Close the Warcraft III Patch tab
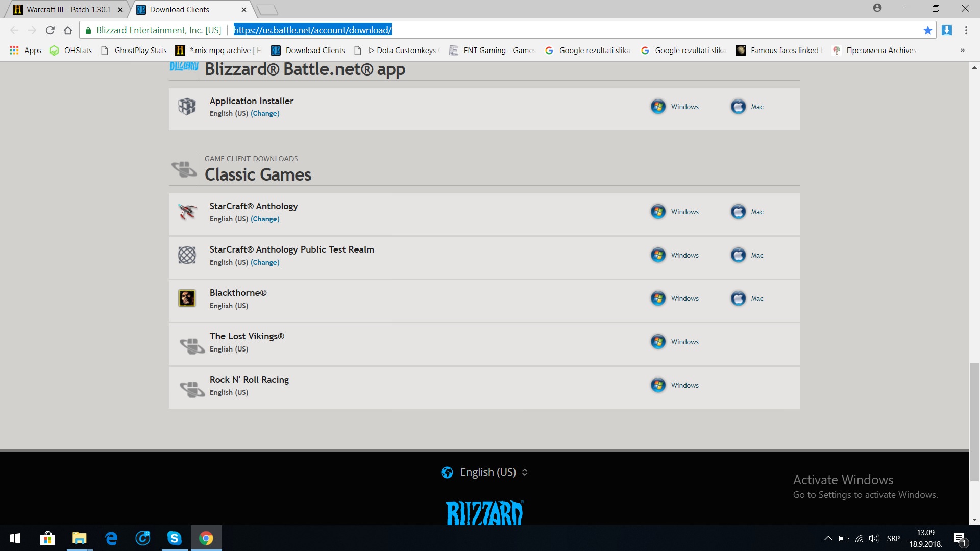Screen dimensions: 980x551 [x=120, y=9]
